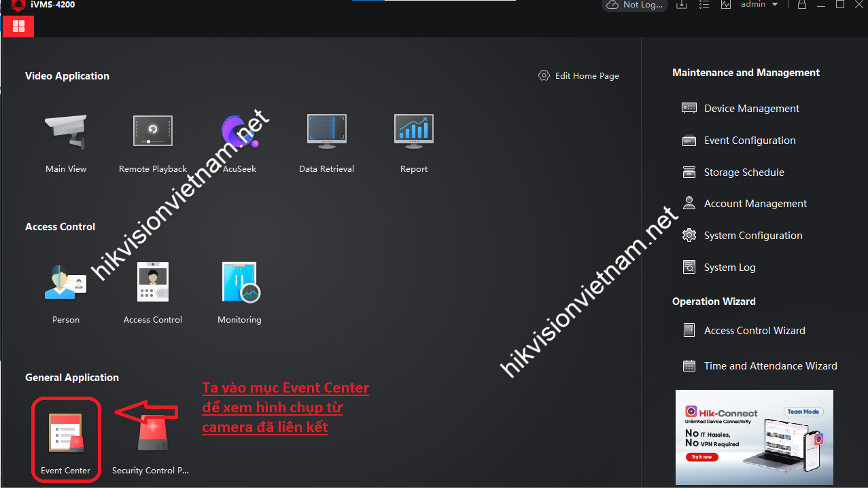Viewport: 868px width, 489px height.
Task: Open the Person management module
Action: coord(66,283)
